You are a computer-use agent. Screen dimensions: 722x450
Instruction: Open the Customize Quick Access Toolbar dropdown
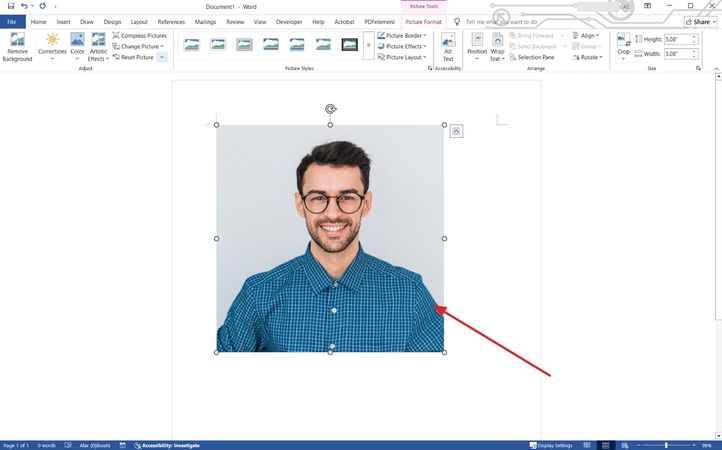pos(55,6)
